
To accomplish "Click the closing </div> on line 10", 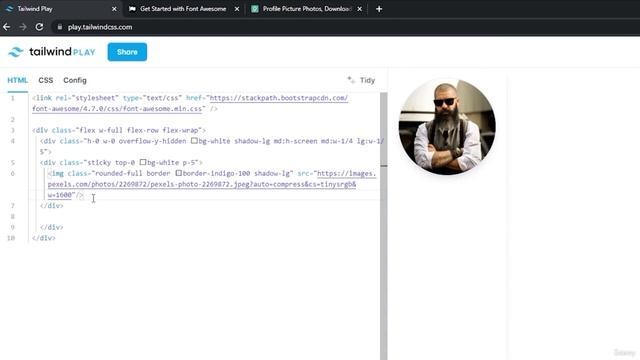I will pyautogui.click(x=44, y=238).
